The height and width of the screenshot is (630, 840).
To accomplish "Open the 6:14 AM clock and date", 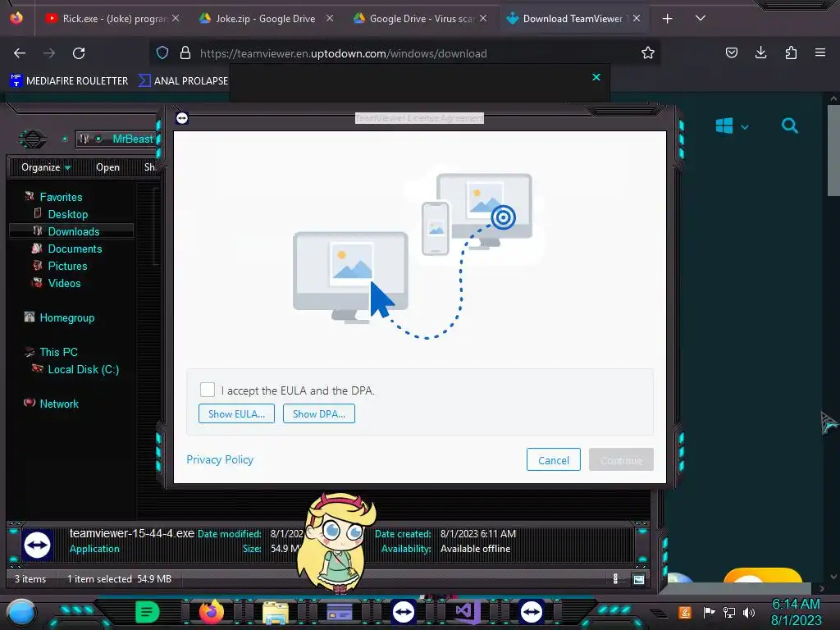I will 796,612.
